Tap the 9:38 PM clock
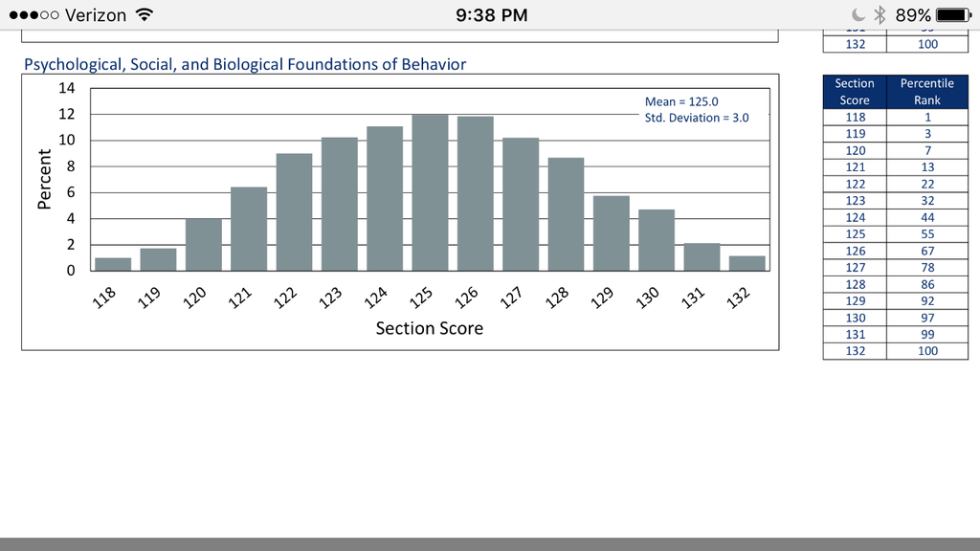980x551 pixels. [491, 15]
